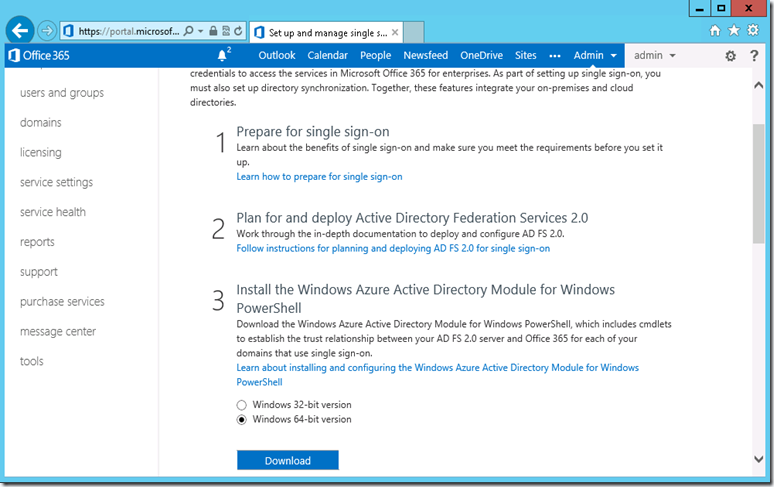Refresh the page with reload icon
The image size is (774, 487).
238,31
